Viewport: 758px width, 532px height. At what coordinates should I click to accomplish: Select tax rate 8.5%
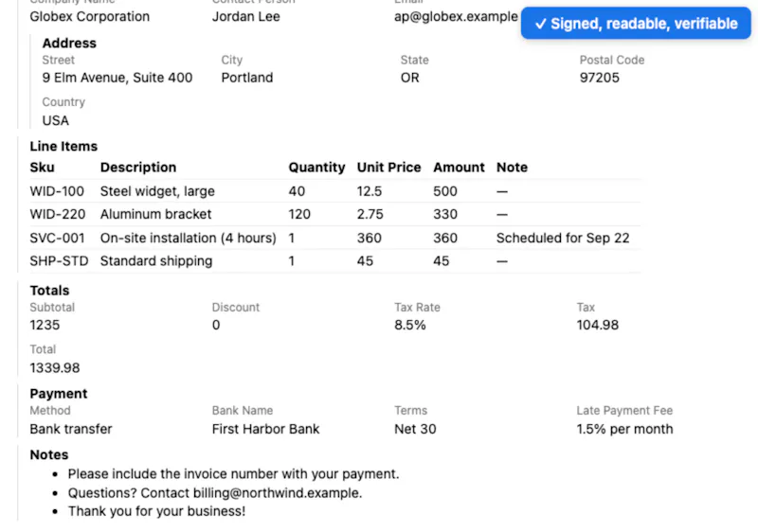point(410,325)
